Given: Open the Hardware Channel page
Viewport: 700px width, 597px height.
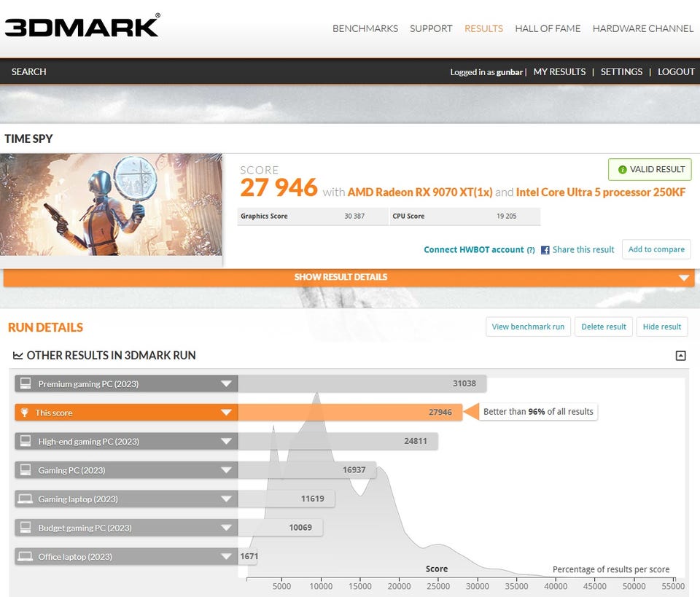Looking at the screenshot, I should click(x=643, y=28).
